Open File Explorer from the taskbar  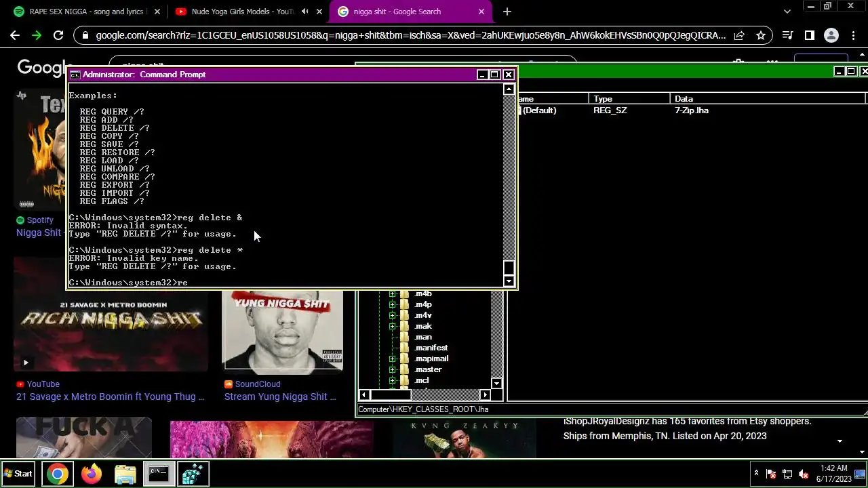click(125, 474)
